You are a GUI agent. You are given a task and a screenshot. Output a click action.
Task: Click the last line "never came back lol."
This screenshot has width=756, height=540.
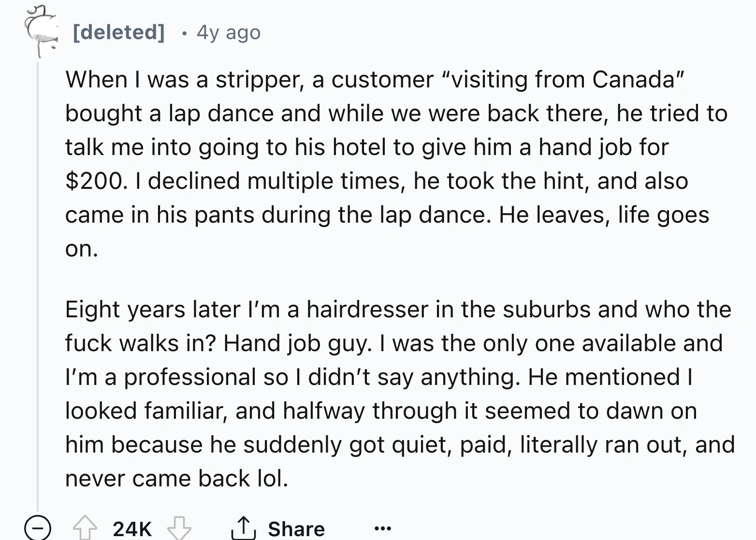[177, 479]
